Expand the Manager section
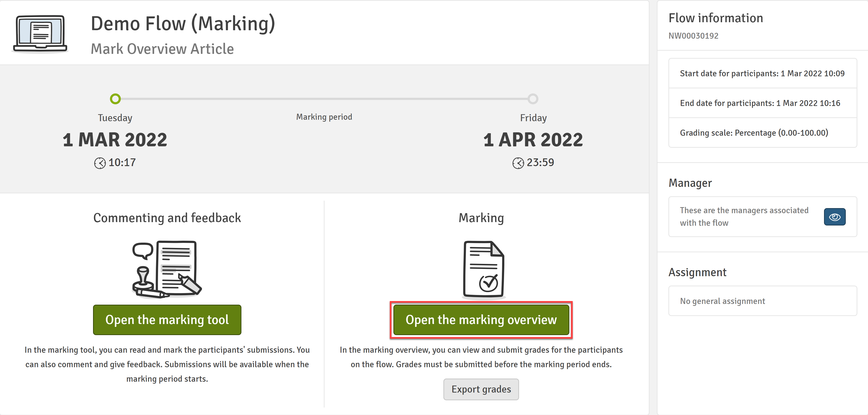Image resolution: width=868 pixels, height=415 pixels. 690,183
